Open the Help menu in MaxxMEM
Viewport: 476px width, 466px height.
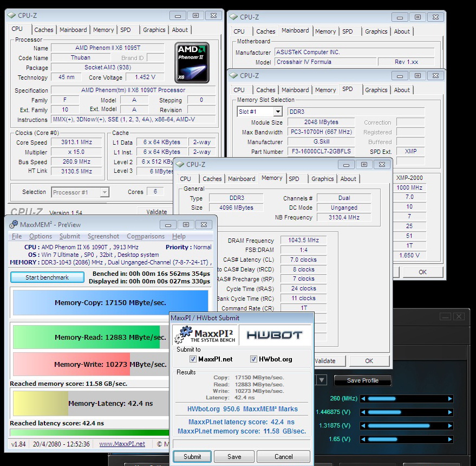(x=179, y=236)
